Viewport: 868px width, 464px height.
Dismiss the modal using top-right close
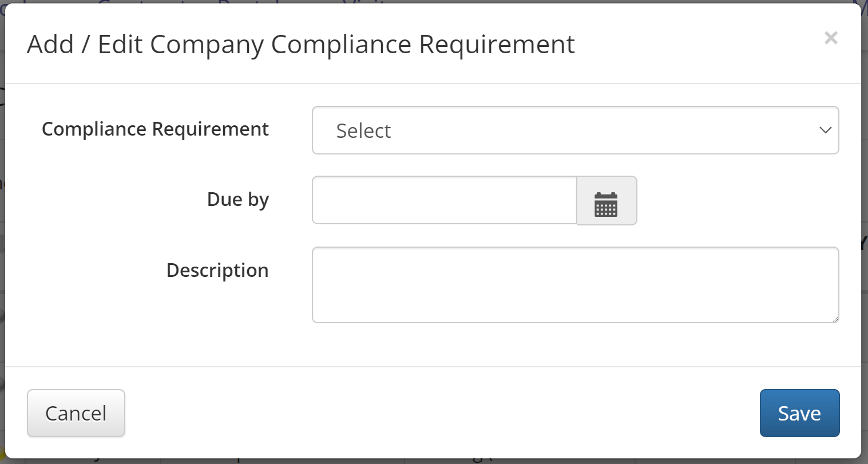[x=831, y=38]
